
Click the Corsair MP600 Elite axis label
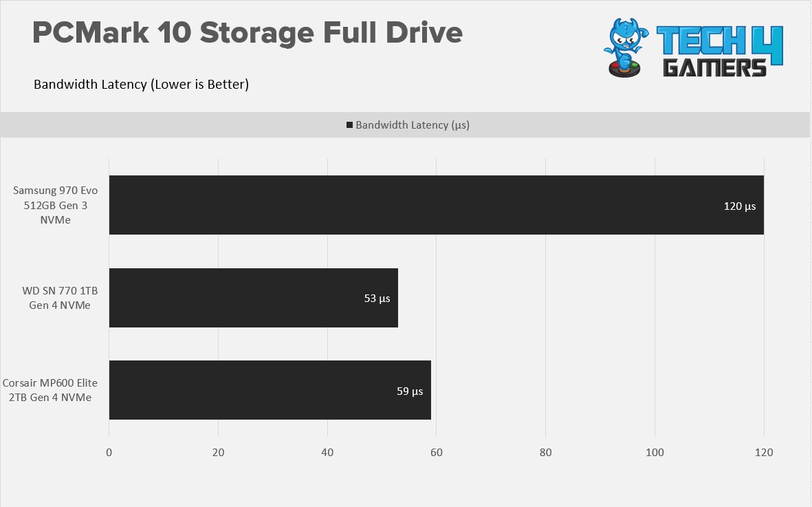(x=50, y=390)
